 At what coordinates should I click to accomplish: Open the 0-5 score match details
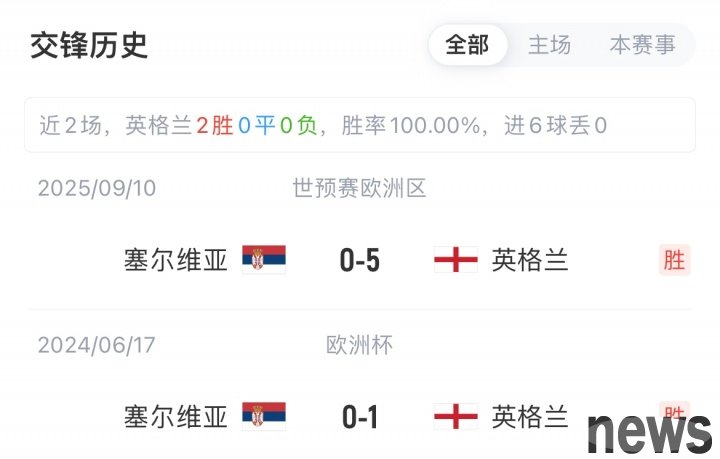point(360,261)
